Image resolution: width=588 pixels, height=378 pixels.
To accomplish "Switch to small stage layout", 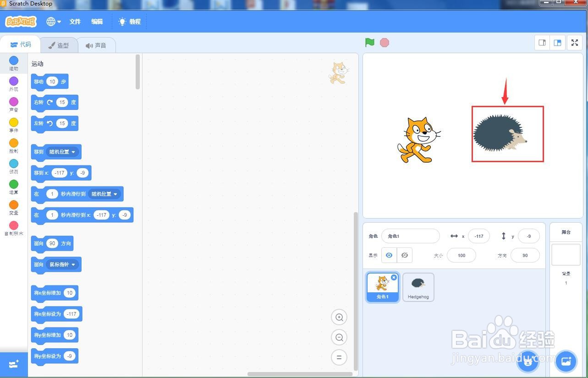I will (542, 43).
